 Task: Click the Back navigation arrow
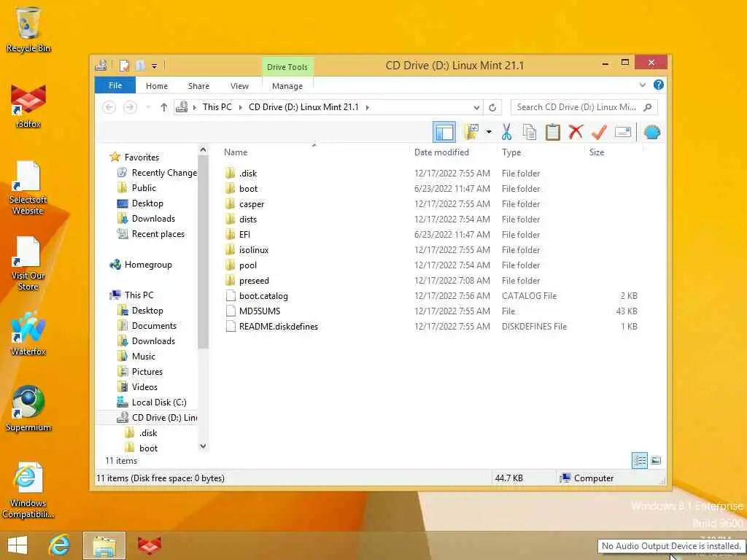pos(109,107)
